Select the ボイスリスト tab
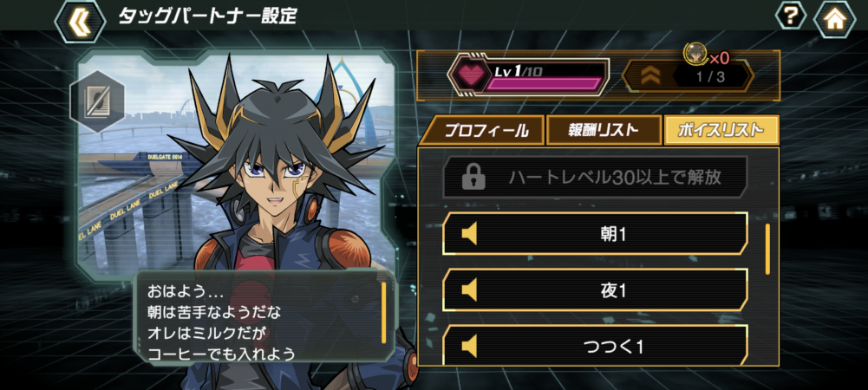Viewport: 868px width, 390px height. (x=721, y=131)
